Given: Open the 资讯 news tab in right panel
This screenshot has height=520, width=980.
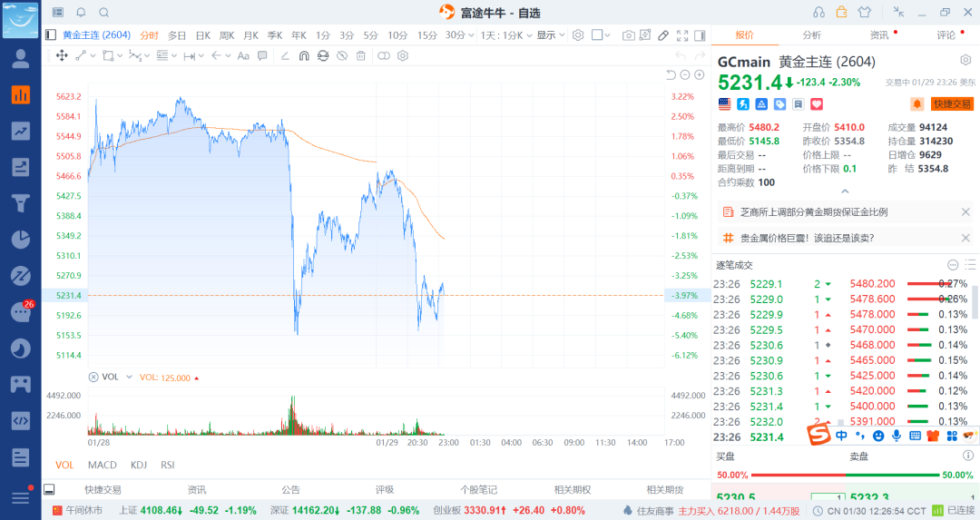Looking at the screenshot, I should [x=879, y=35].
